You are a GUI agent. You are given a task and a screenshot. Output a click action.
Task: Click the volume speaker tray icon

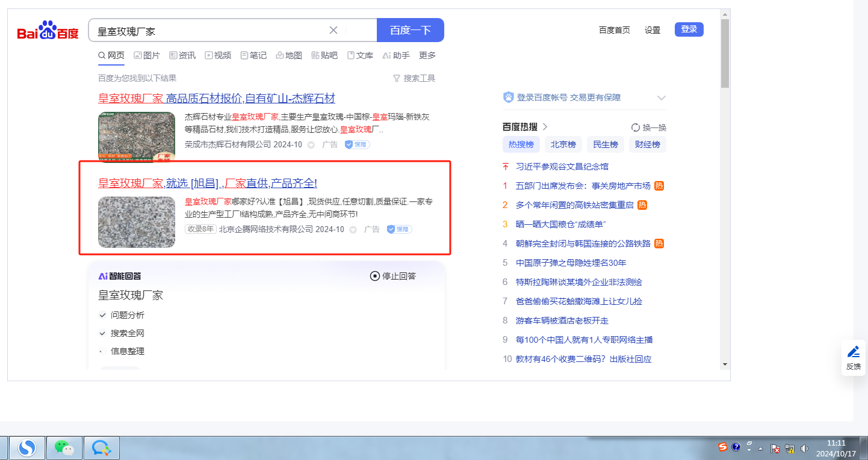pyautogui.click(x=804, y=449)
